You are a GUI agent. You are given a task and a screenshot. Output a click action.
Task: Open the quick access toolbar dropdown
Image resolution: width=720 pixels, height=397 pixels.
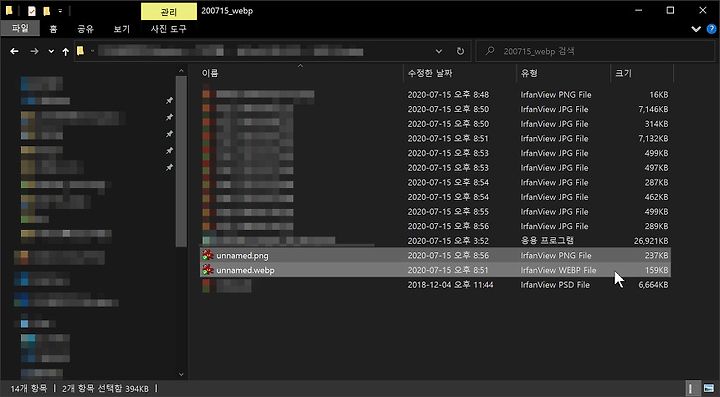click(60, 11)
